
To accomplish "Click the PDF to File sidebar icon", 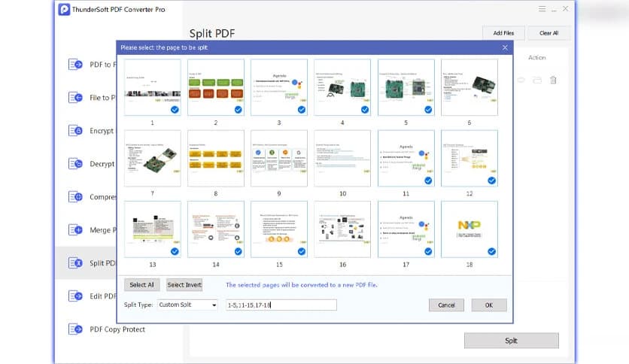I will (75, 65).
